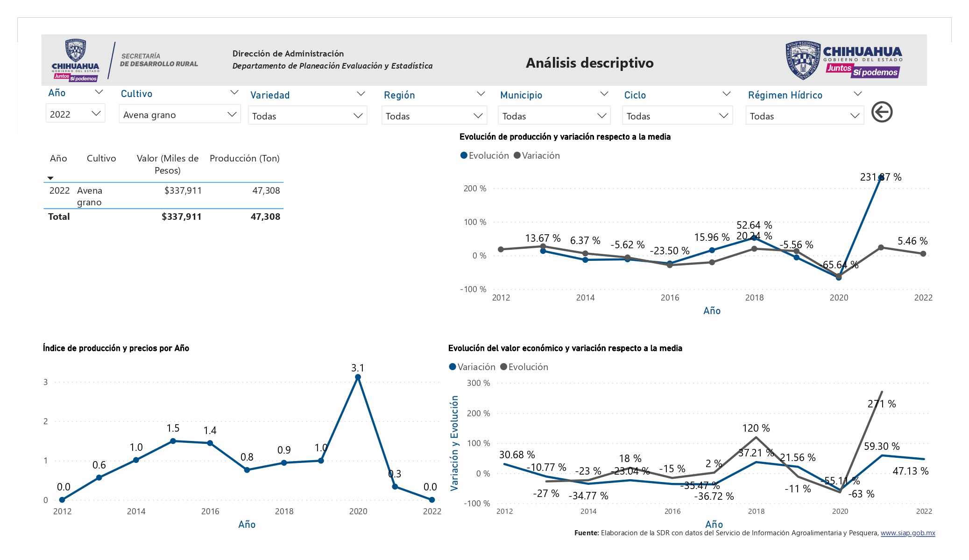This screenshot has width=969, height=560.
Task: Open the Región Todas dropdown
Action: coord(434,116)
